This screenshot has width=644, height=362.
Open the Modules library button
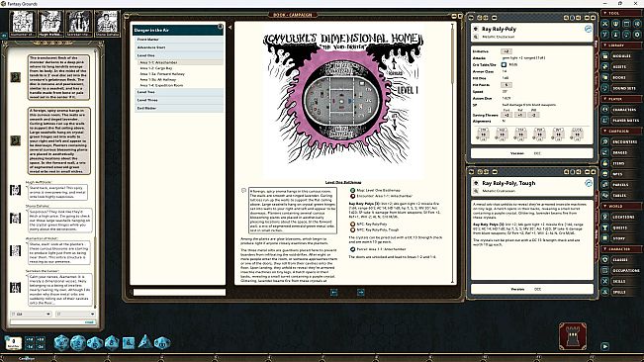(620, 55)
